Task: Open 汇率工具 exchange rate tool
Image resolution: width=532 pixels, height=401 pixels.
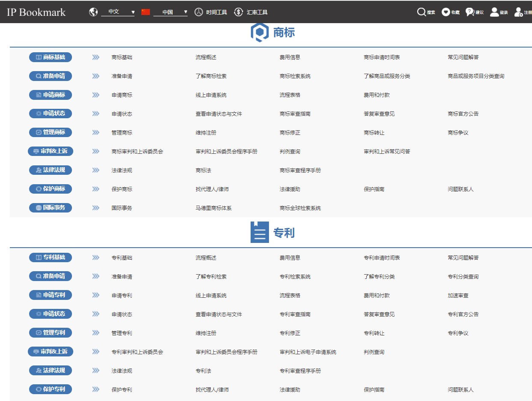Action: pos(251,12)
